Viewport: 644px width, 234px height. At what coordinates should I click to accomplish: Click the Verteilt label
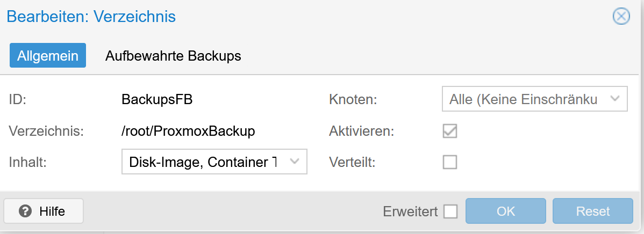pyautogui.click(x=352, y=162)
